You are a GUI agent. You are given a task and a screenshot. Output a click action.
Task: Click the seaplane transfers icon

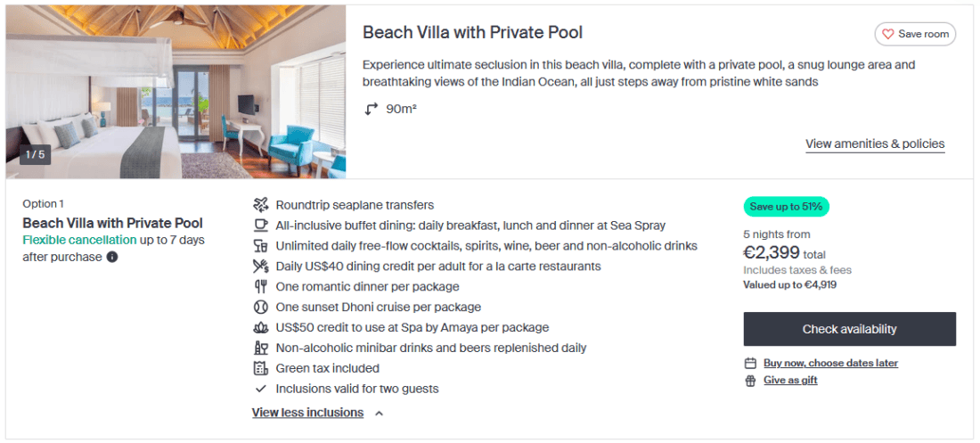pos(260,205)
